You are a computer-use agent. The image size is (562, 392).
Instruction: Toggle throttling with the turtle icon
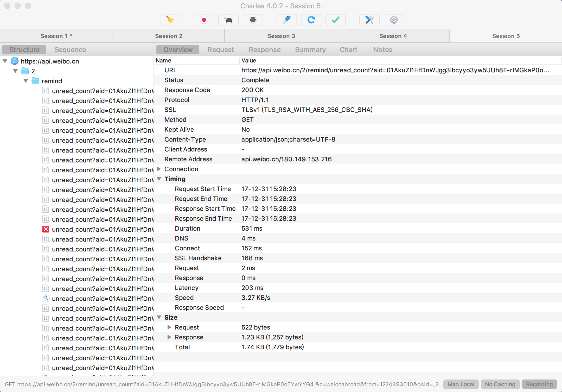pyautogui.click(x=228, y=20)
